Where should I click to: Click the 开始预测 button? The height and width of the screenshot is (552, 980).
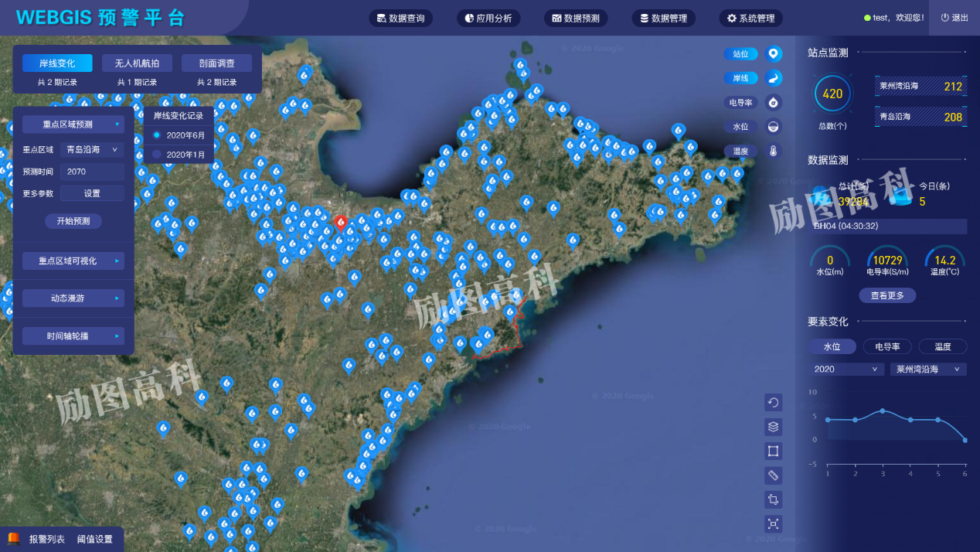point(73,221)
